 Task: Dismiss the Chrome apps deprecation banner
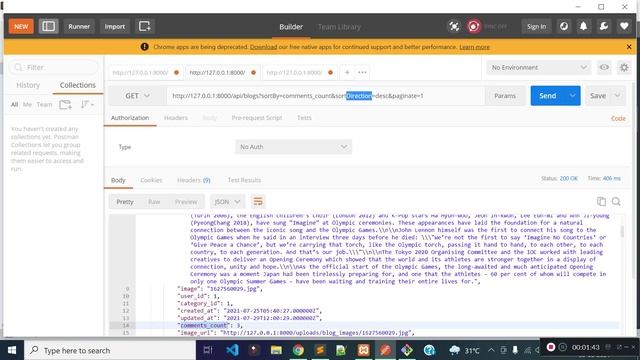point(629,47)
